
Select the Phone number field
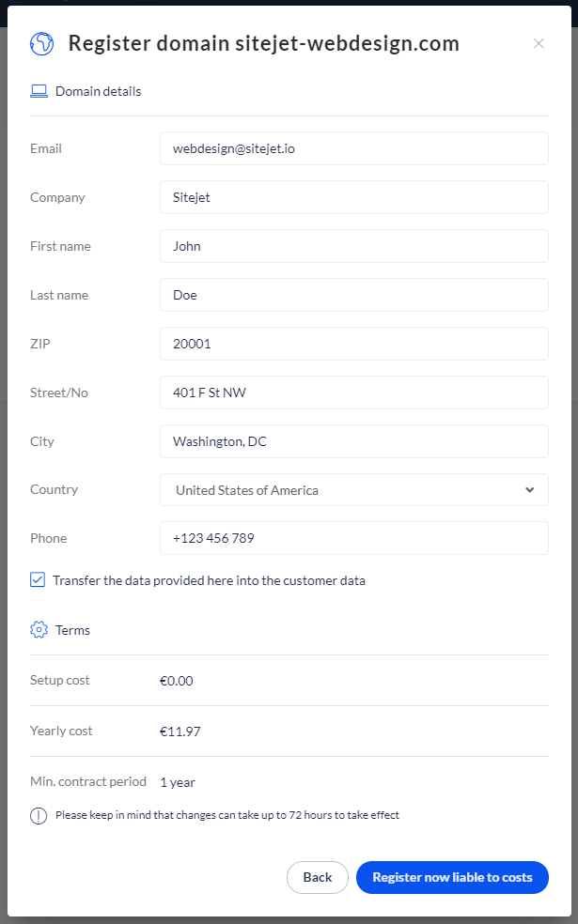(x=353, y=539)
